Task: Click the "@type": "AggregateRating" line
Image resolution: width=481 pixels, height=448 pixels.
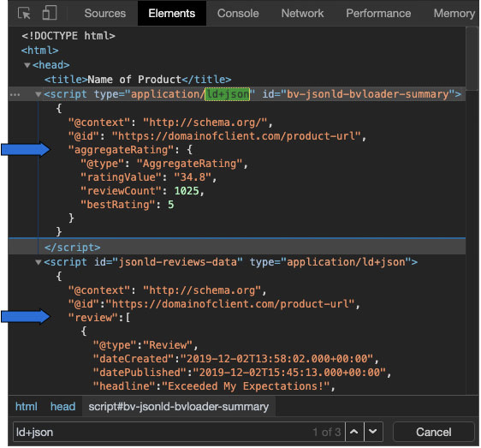Action: [x=164, y=164]
